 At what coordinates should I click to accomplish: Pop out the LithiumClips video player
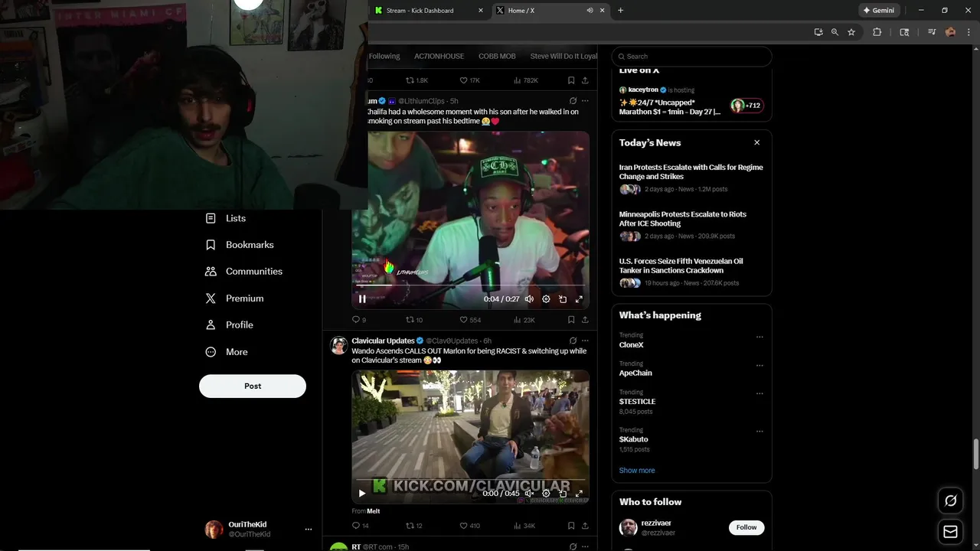pos(563,299)
